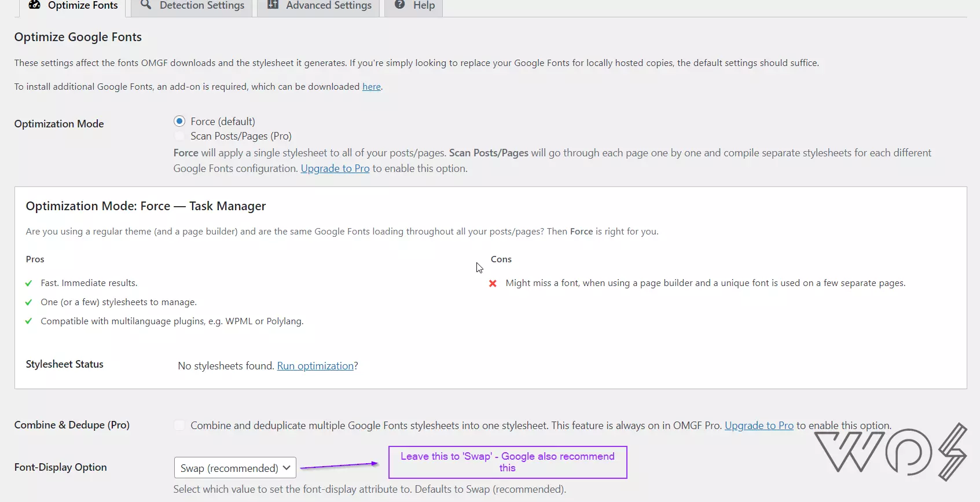Click Upgrade to Pro link in Combine & Dedupe
Screen dimensions: 980x502
pos(759,426)
